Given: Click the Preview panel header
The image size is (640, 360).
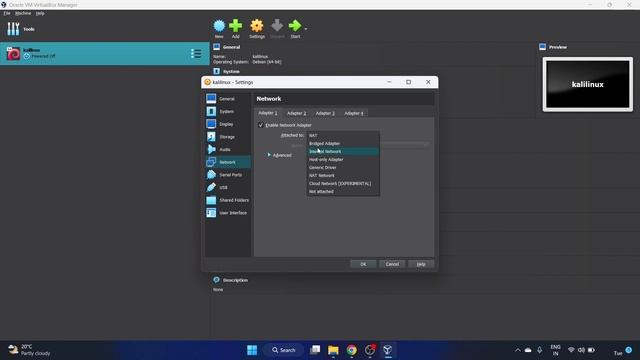Looking at the screenshot, I should click(558, 47).
